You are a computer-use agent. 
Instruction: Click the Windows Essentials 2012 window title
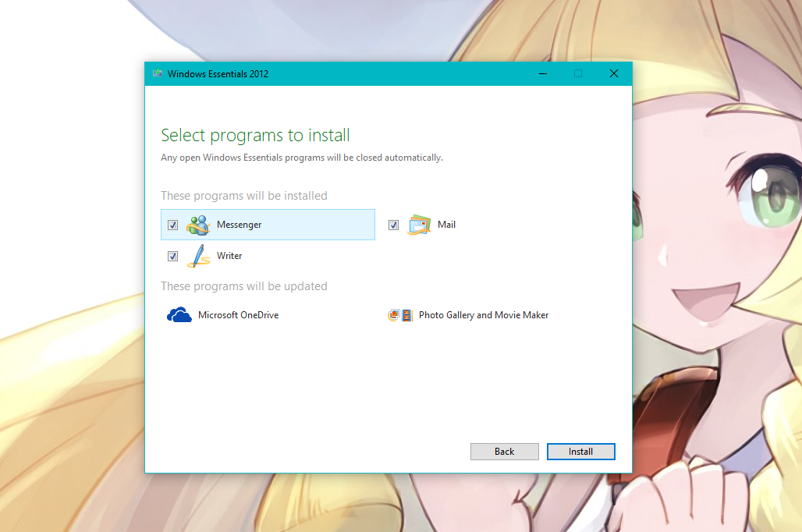pos(218,73)
